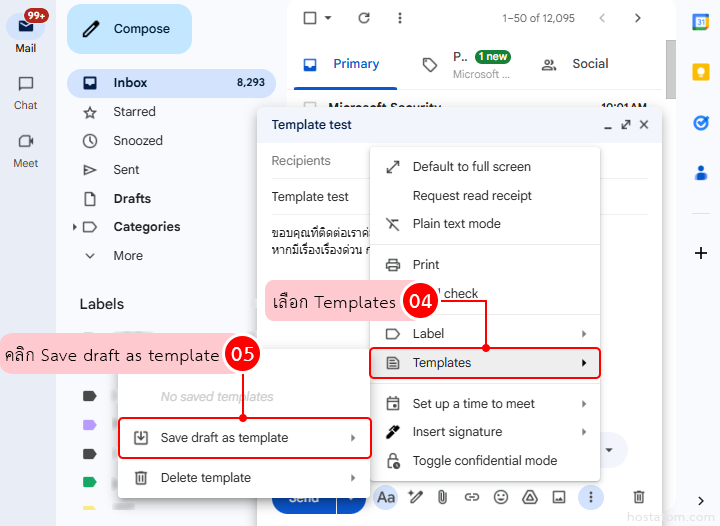Open the Meet section
The width and height of the screenshot is (720, 526).
pyautogui.click(x=26, y=151)
